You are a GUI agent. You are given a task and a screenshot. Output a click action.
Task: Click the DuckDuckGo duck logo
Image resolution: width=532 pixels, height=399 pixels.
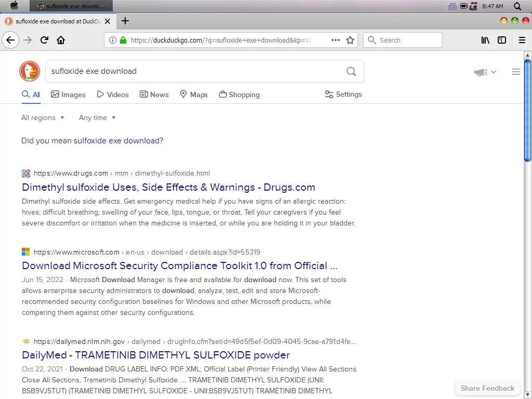(30, 71)
